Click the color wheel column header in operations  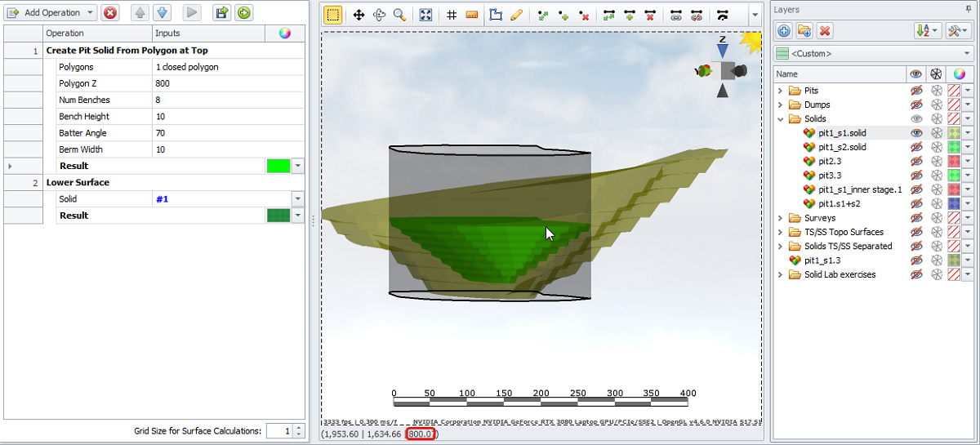click(x=285, y=33)
